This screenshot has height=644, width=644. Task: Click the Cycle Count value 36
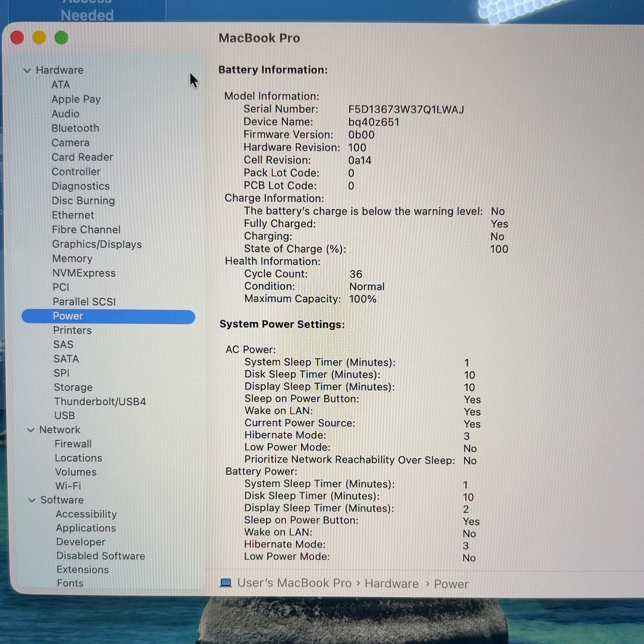pyautogui.click(x=356, y=274)
